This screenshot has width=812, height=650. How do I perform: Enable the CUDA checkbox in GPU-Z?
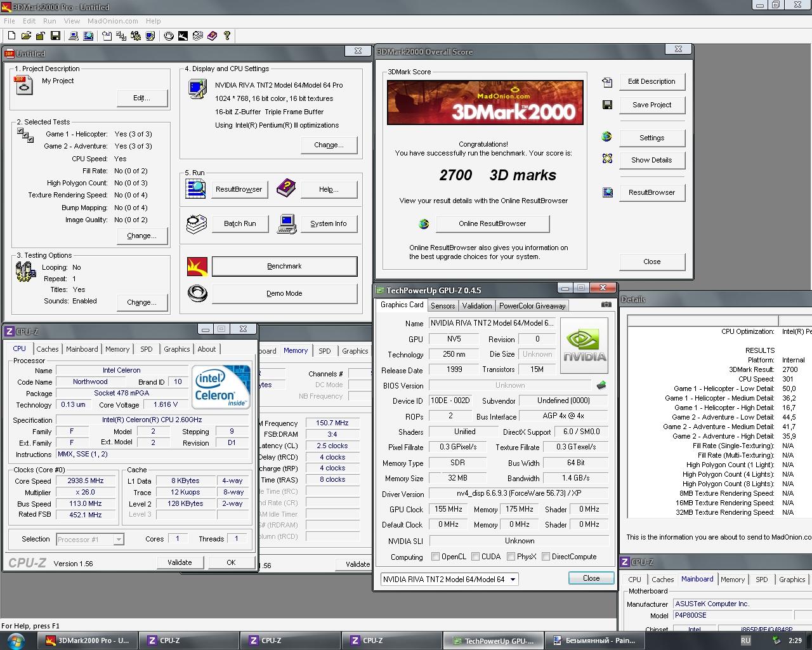pos(475,557)
